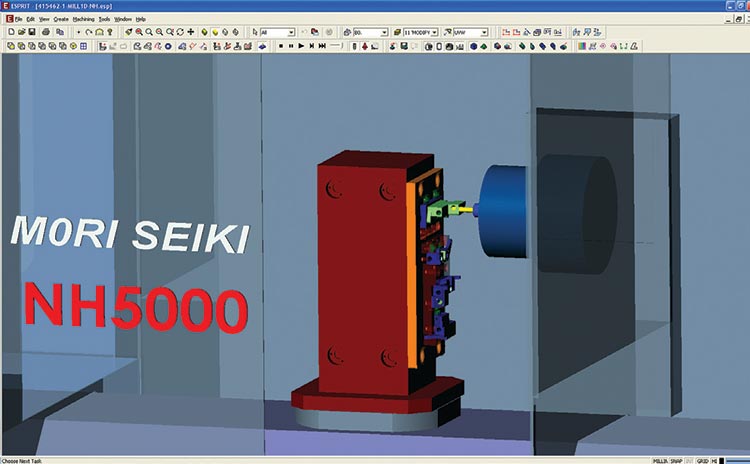
Task: Toggle the GRID status bar mode
Action: (x=702, y=461)
